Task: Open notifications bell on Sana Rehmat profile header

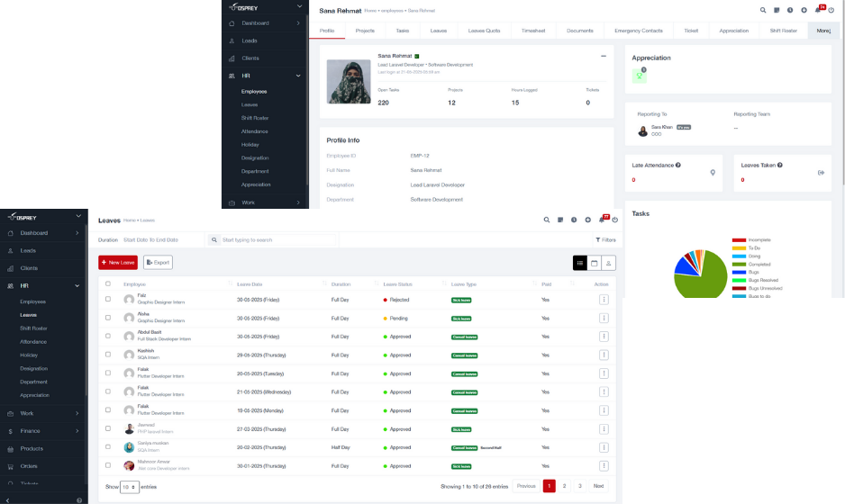Action: coord(817,10)
